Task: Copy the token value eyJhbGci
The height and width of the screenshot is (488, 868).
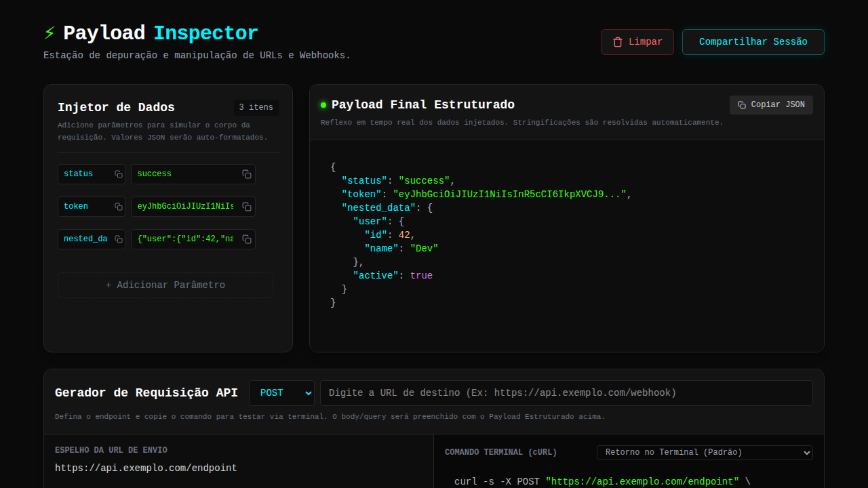Action: pyautogui.click(x=247, y=207)
